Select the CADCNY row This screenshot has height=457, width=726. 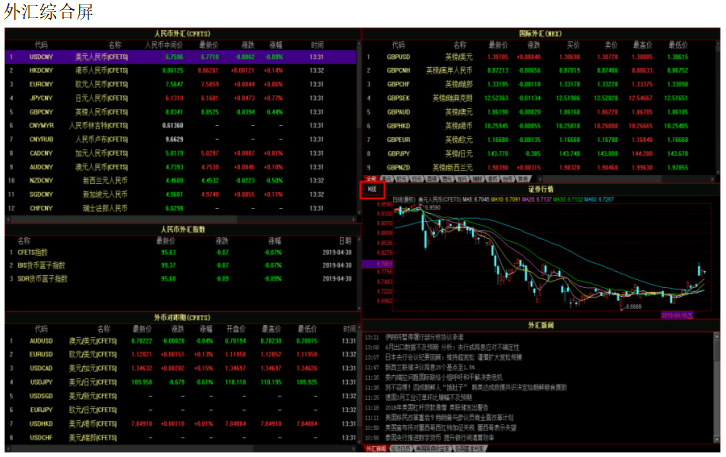181,153
